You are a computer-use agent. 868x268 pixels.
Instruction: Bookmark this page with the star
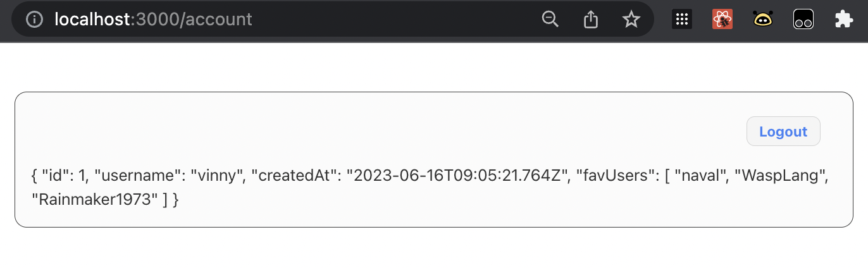tap(631, 20)
